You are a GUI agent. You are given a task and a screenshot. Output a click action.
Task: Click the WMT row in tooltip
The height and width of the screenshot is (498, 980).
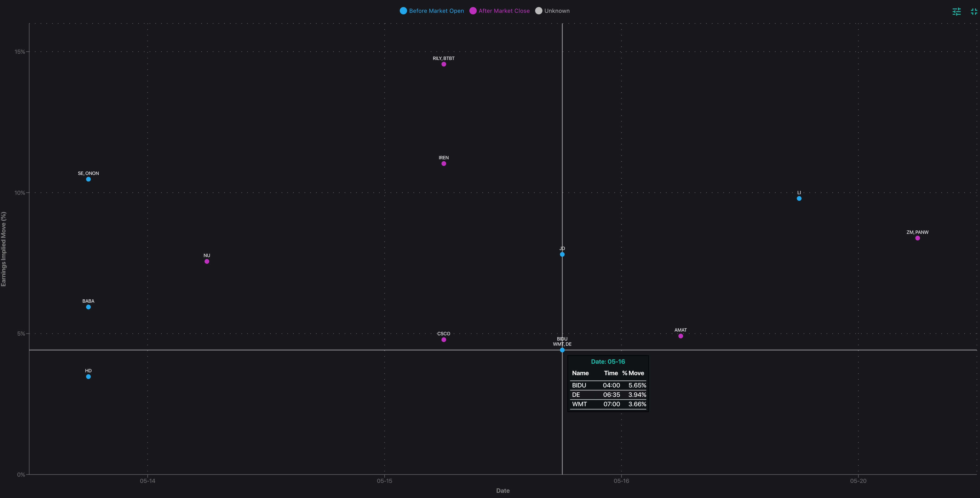tap(608, 404)
